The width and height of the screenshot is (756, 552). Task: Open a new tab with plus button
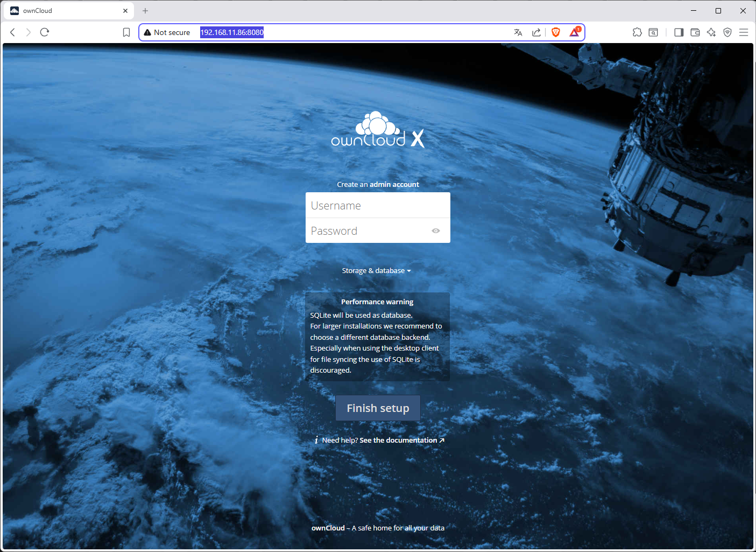click(x=145, y=11)
